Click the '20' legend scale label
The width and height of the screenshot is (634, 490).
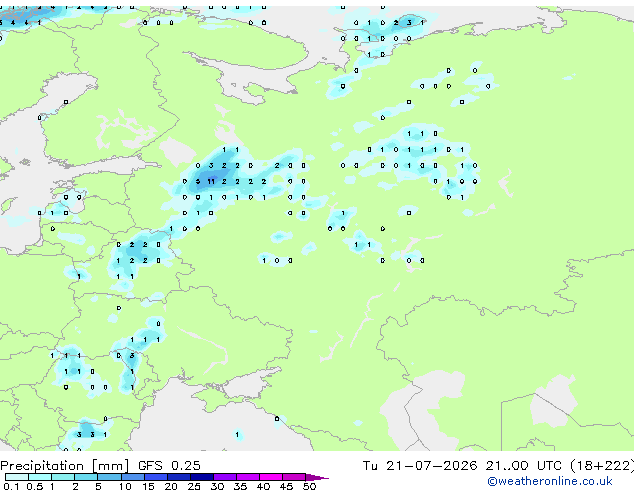[x=171, y=486]
